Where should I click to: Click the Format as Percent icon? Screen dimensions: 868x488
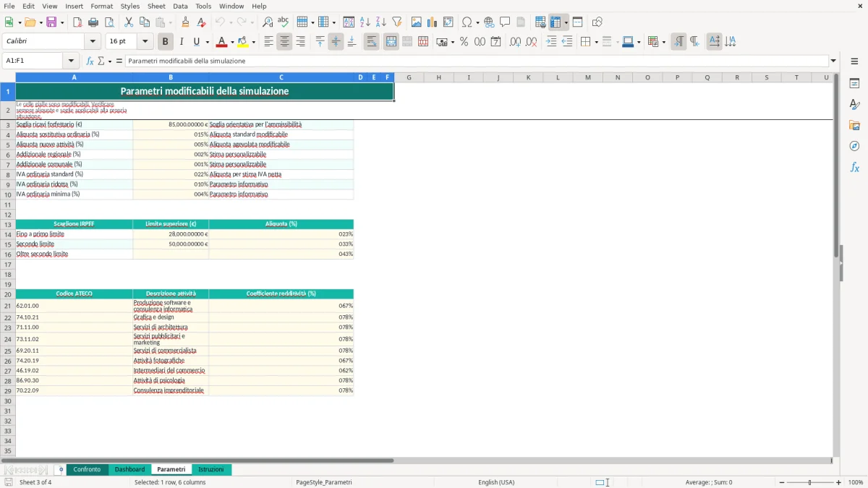click(464, 42)
